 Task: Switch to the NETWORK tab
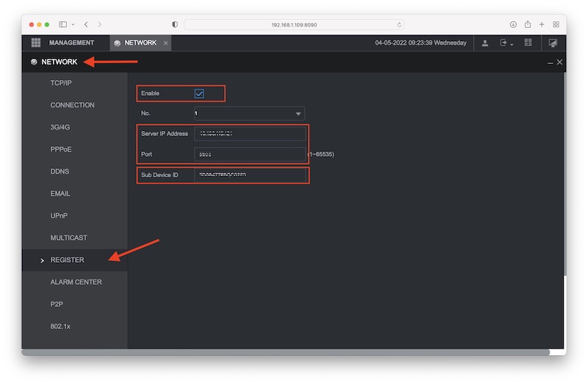click(x=140, y=43)
